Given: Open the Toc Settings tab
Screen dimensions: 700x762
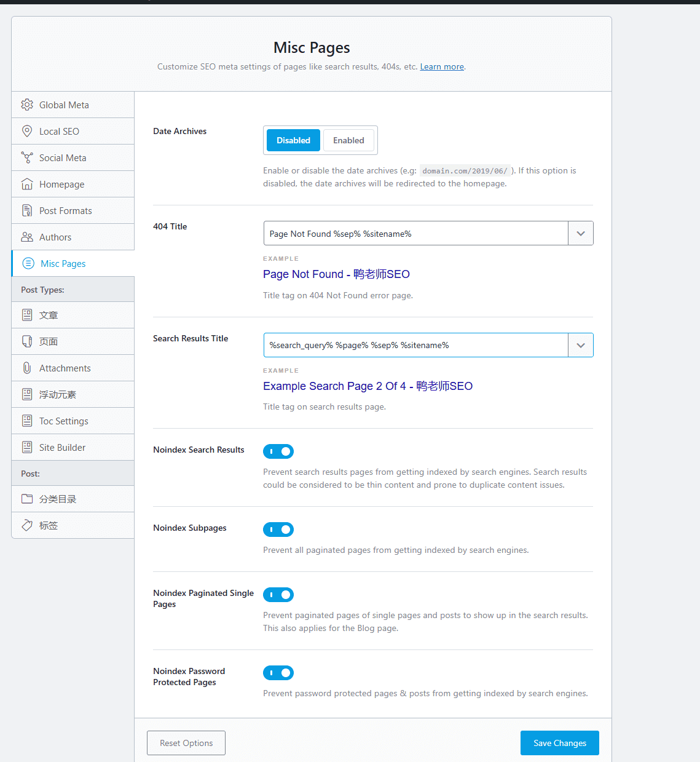Looking at the screenshot, I should tap(73, 421).
